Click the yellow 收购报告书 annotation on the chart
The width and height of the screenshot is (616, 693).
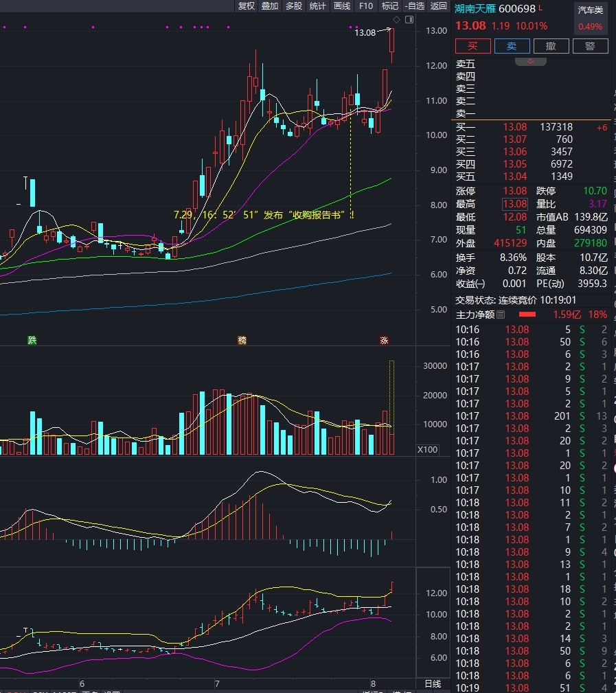[264, 215]
